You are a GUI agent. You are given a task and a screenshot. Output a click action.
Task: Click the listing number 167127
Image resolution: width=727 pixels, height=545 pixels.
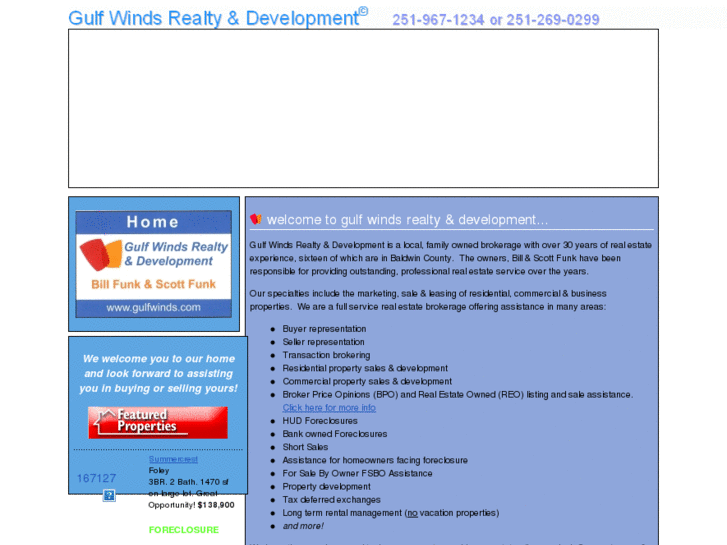[x=96, y=478]
